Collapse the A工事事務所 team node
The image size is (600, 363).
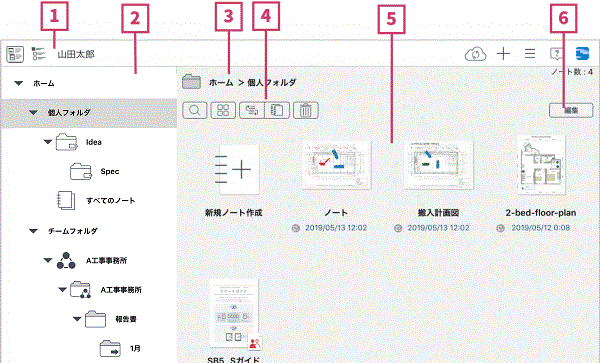48,260
